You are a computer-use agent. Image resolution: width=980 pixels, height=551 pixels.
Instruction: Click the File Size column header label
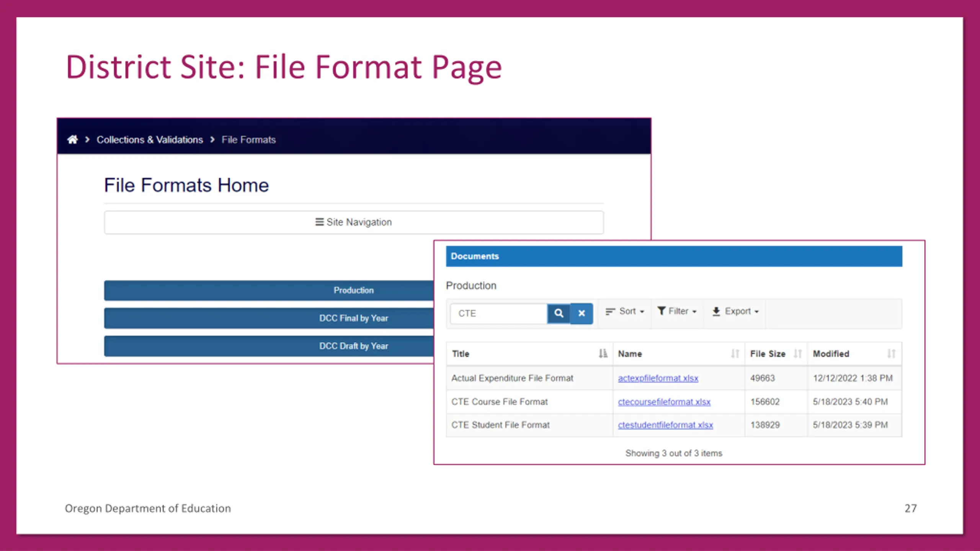pyautogui.click(x=768, y=354)
